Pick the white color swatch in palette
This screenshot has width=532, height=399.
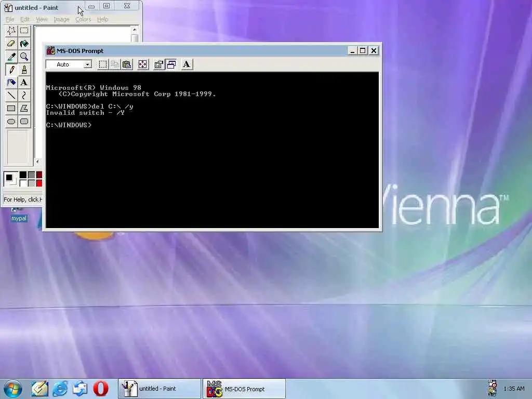[x=23, y=183]
